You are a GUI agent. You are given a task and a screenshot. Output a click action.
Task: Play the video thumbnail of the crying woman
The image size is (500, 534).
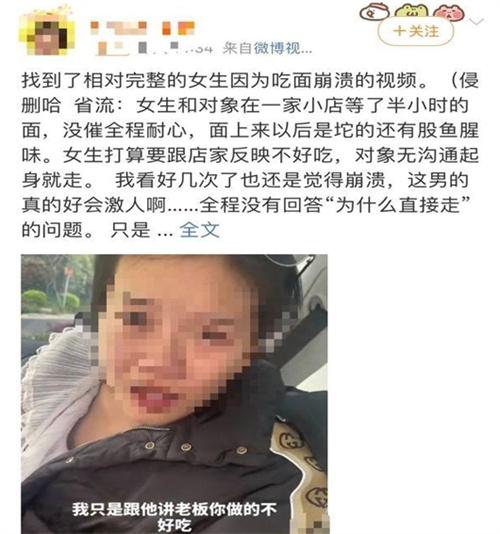(174, 394)
